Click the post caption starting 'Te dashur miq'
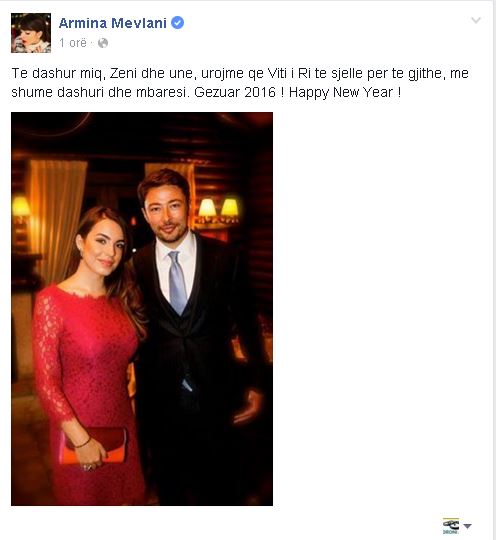The width and height of the screenshot is (496, 540). pos(240,83)
